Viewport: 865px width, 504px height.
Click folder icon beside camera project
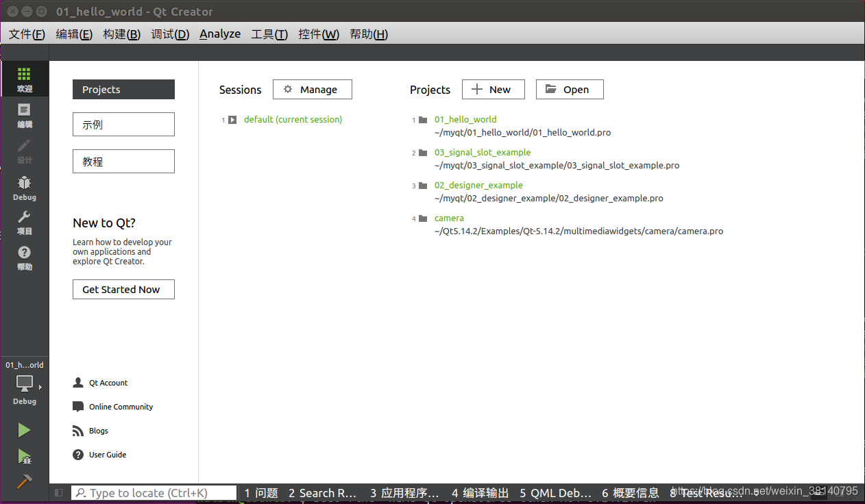point(423,218)
